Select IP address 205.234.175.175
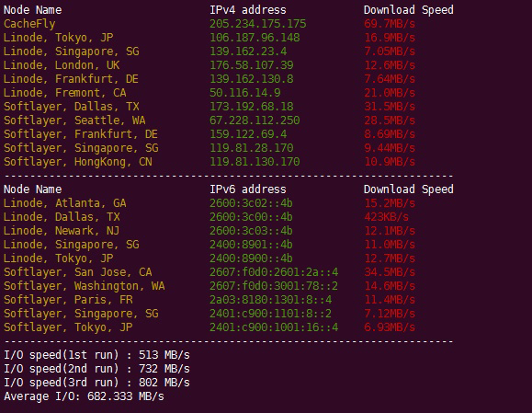532x413 pixels. (x=257, y=24)
